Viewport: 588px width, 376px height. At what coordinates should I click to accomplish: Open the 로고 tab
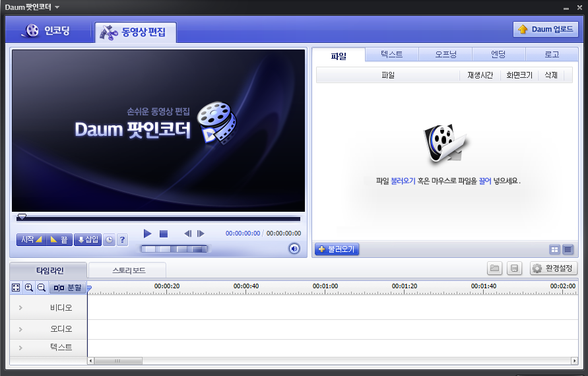(x=552, y=54)
